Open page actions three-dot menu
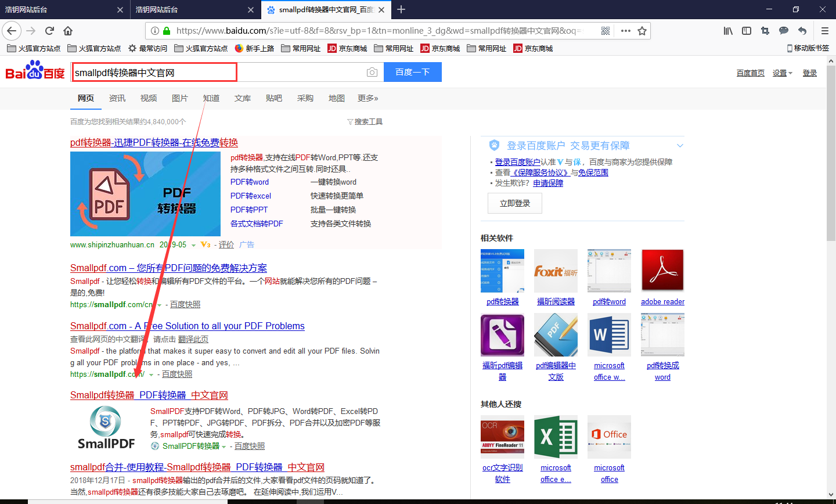 pos(625,31)
